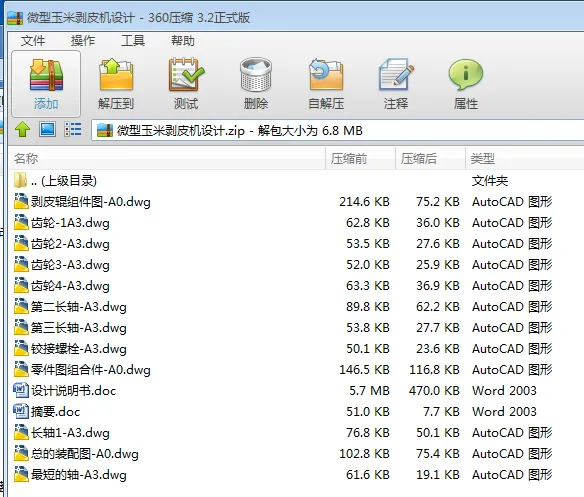Click the 360压缩 title bar app icon
The image size is (584, 497).
(x=15, y=18)
